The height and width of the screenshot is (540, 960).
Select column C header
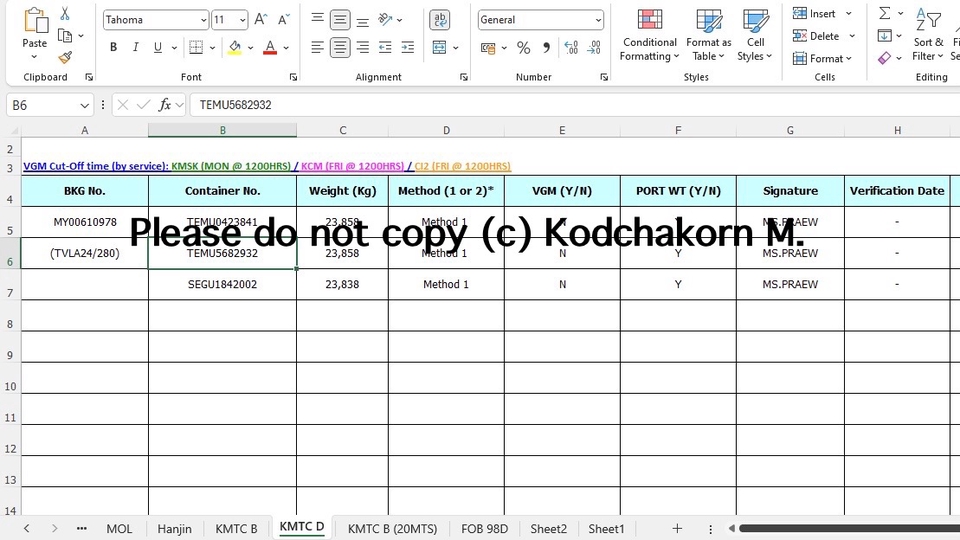click(342, 130)
